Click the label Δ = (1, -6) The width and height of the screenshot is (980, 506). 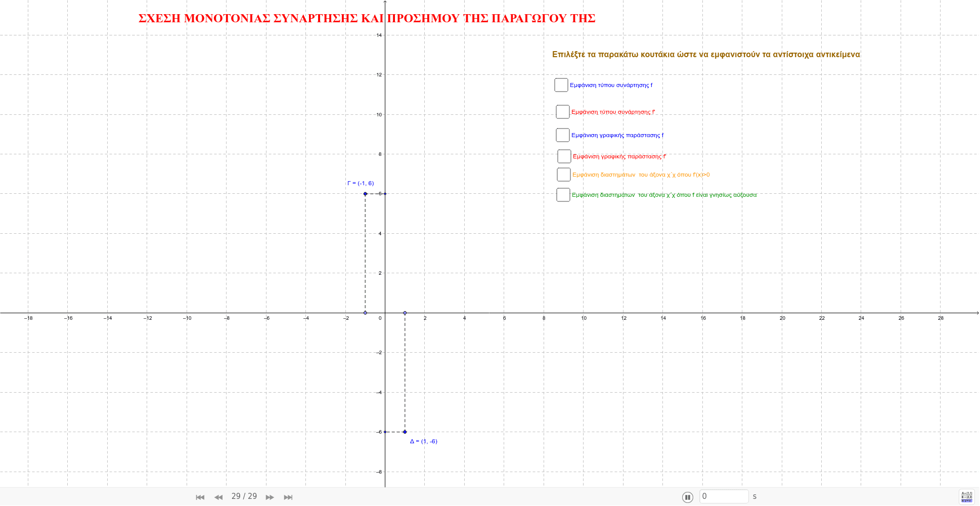(x=424, y=441)
